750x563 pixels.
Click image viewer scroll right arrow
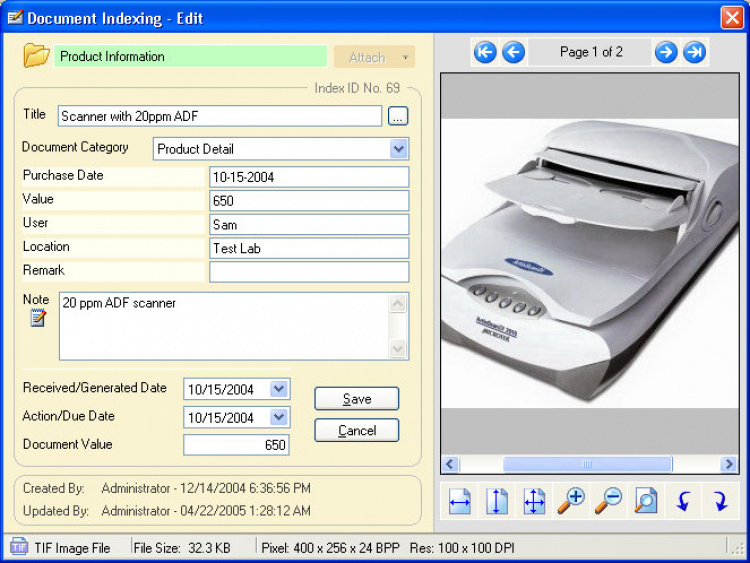pos(728,464)
